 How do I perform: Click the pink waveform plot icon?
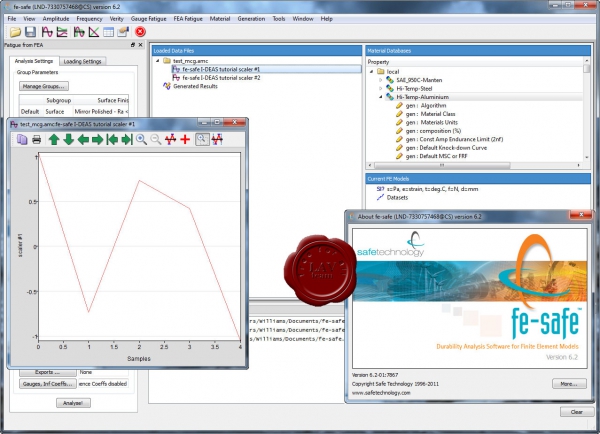coord(47,32)
